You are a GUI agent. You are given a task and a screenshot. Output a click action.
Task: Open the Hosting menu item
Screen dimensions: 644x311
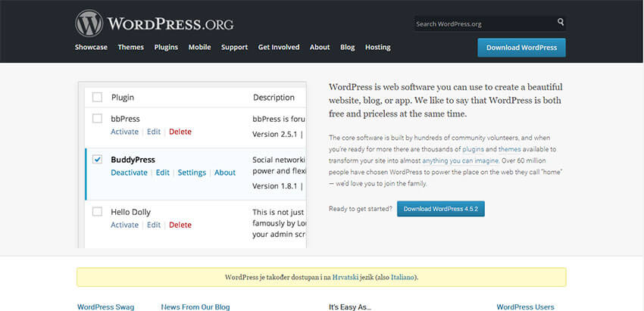click(x=377, y=47)
